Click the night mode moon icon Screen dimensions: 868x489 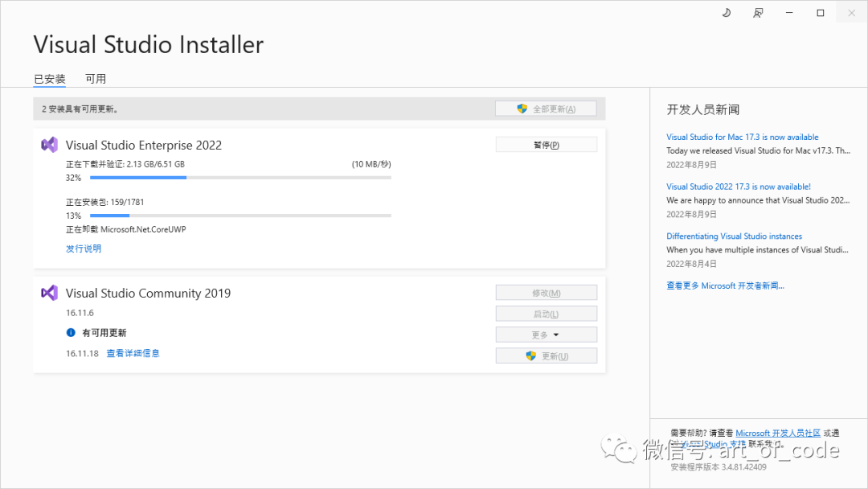(x=727, y=13)
